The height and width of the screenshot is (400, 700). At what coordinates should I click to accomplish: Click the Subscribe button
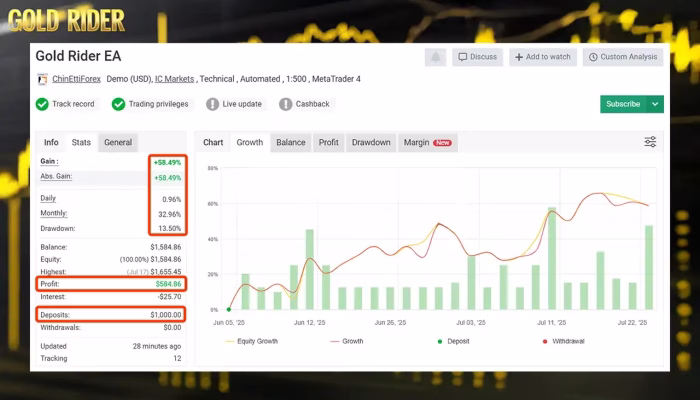coord(623,104)
